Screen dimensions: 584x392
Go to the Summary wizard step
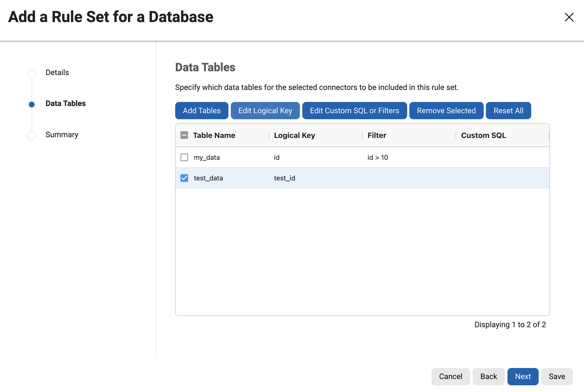[x=62, y=135]
